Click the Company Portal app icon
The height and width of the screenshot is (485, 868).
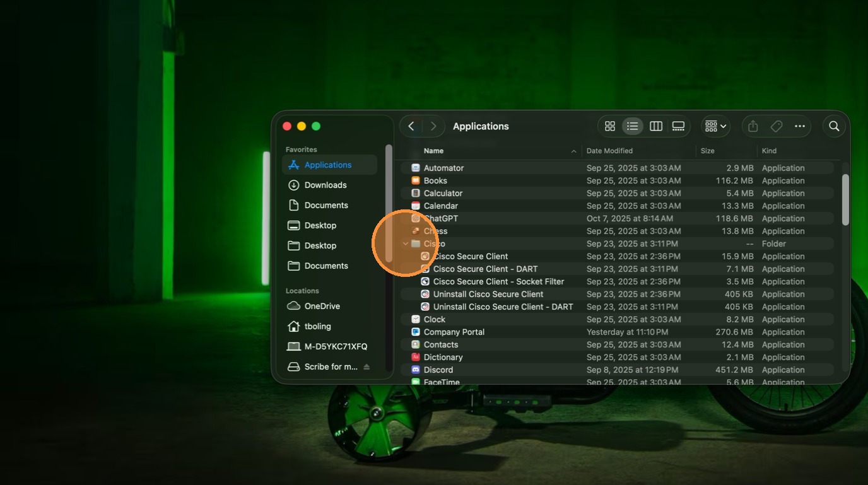[416, 332]
